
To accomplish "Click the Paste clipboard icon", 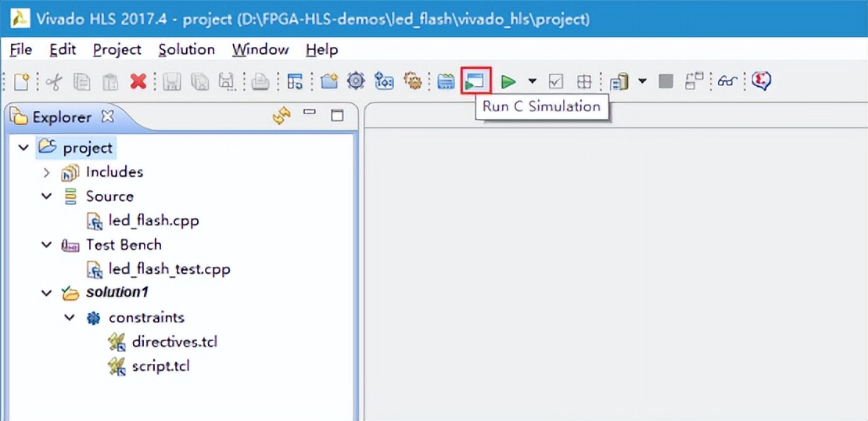I will click(x=110, y=82).
